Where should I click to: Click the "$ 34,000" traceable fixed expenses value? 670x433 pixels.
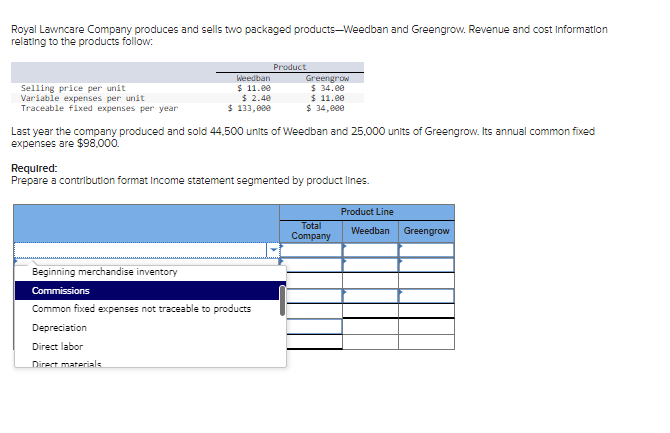pos(325,108)
